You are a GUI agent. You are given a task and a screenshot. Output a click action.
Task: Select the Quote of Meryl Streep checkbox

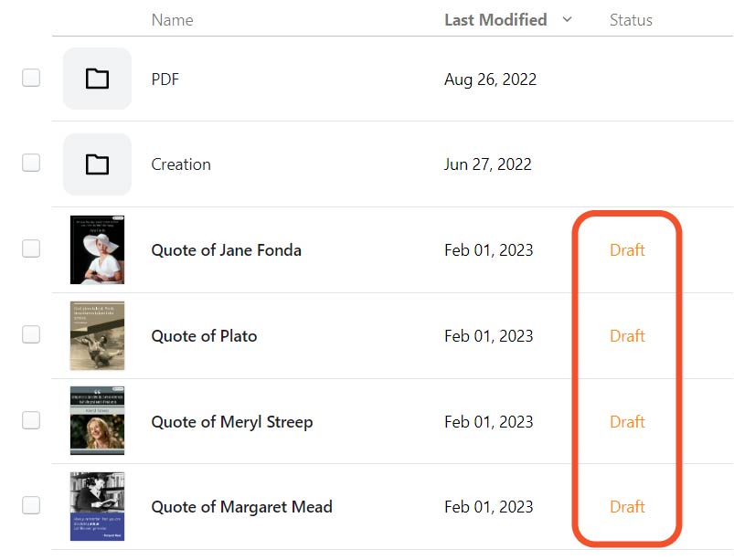(31, 420)
